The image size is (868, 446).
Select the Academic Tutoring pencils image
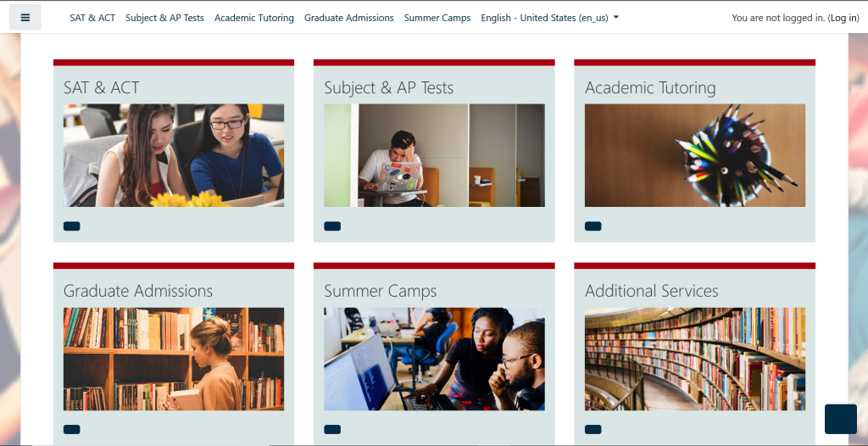(x=695, y=155)
